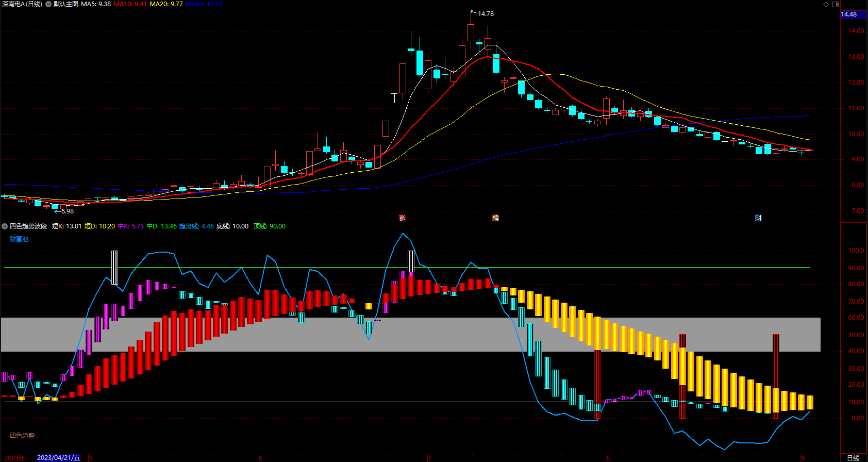Viewport: 868px width, 462px height.
Task: Click the MA10: 9.41 indicator value
Action: (x=130, y=4)
